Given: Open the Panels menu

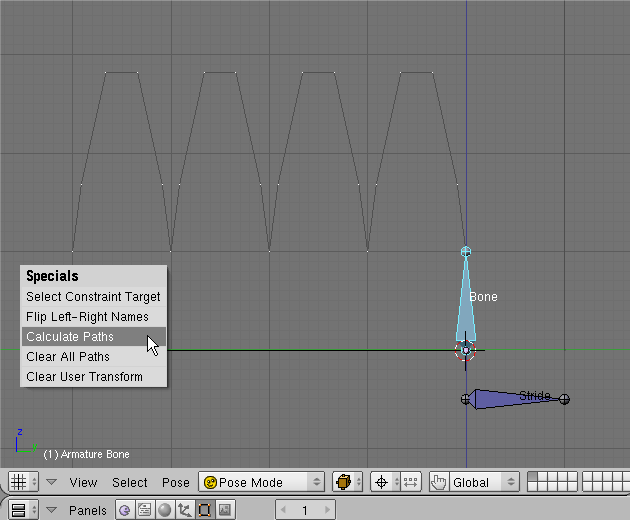Looking at the screenshot, I should click(x=88, y=510).
